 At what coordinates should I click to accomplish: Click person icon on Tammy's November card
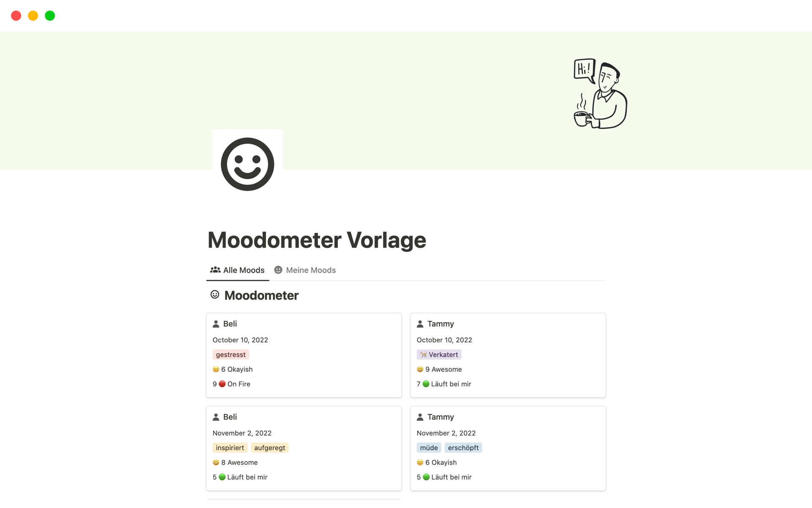point(420,417)
